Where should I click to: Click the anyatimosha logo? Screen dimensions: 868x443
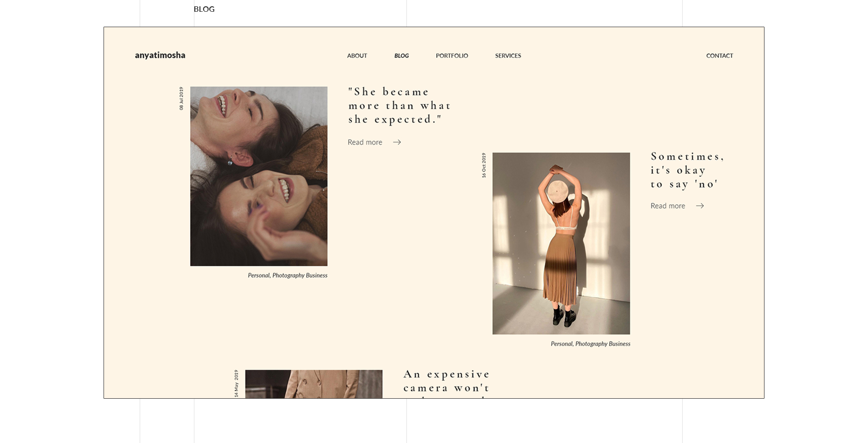160,55
